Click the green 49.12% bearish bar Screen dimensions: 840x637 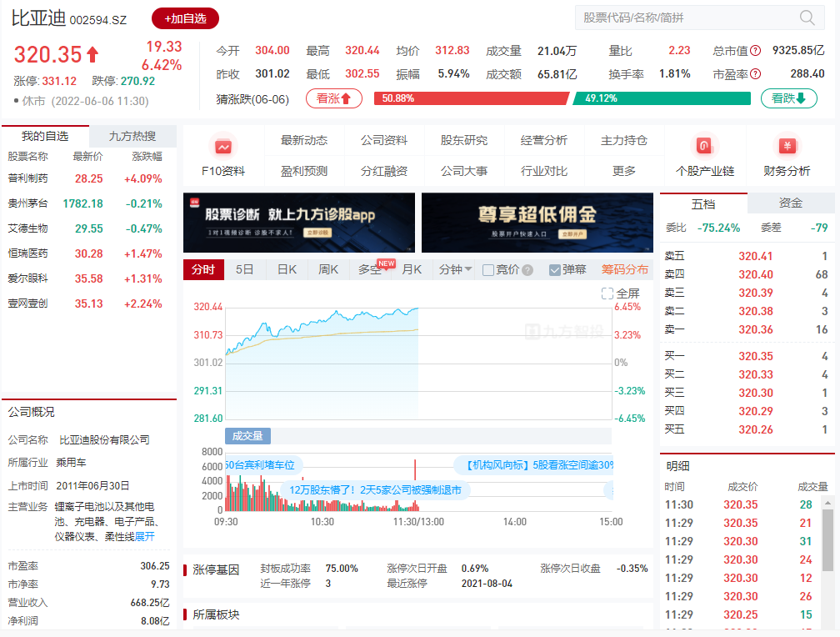tap(662, 98)
